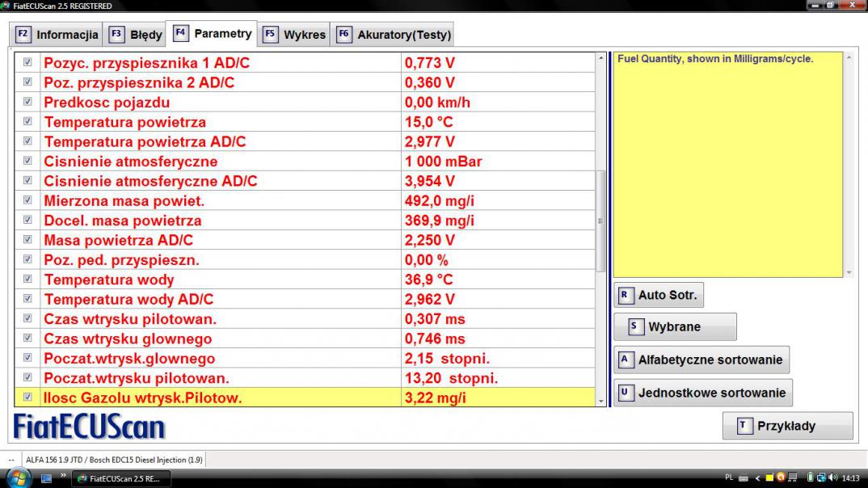Select the Pozyc. przyspiesznika 1 AD/C row

(x=305, y=62)
